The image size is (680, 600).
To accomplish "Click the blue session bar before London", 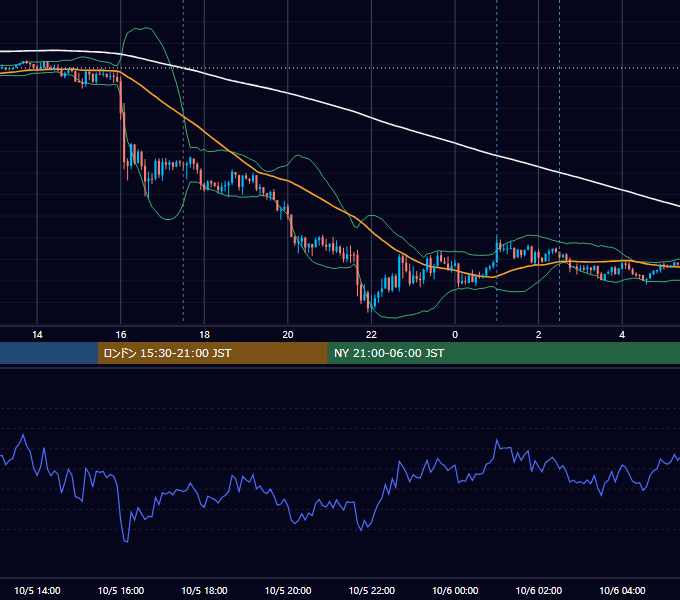I will (49, 353).
